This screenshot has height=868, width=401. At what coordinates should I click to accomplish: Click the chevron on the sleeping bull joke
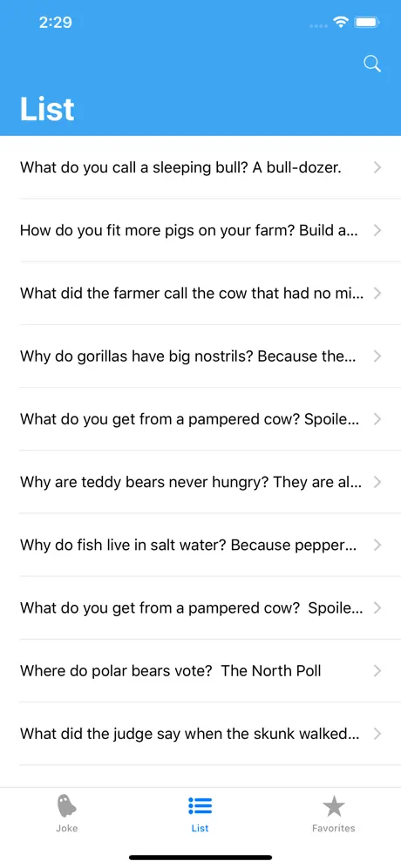coord(377,167)
